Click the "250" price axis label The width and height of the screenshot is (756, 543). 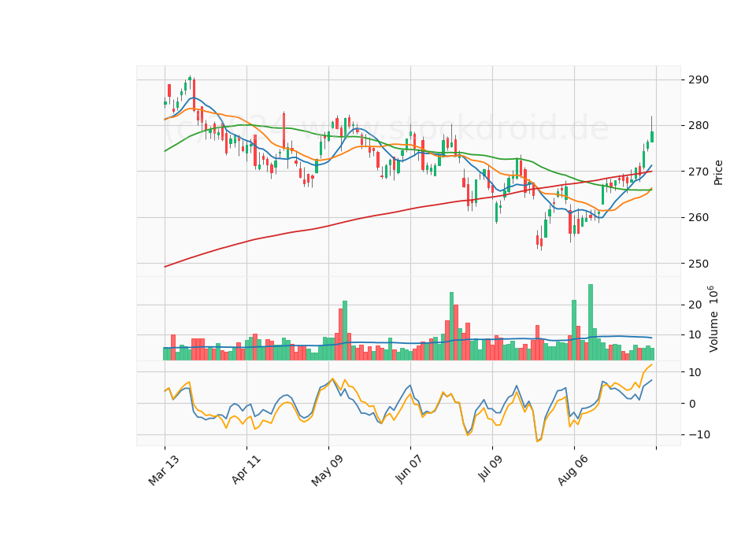click(699, 264)
